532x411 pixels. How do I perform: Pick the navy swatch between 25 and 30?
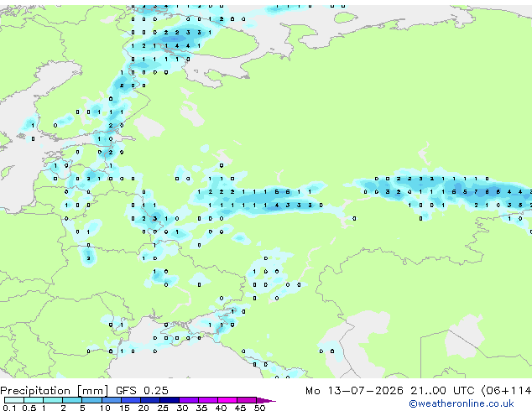coord(170,400)
